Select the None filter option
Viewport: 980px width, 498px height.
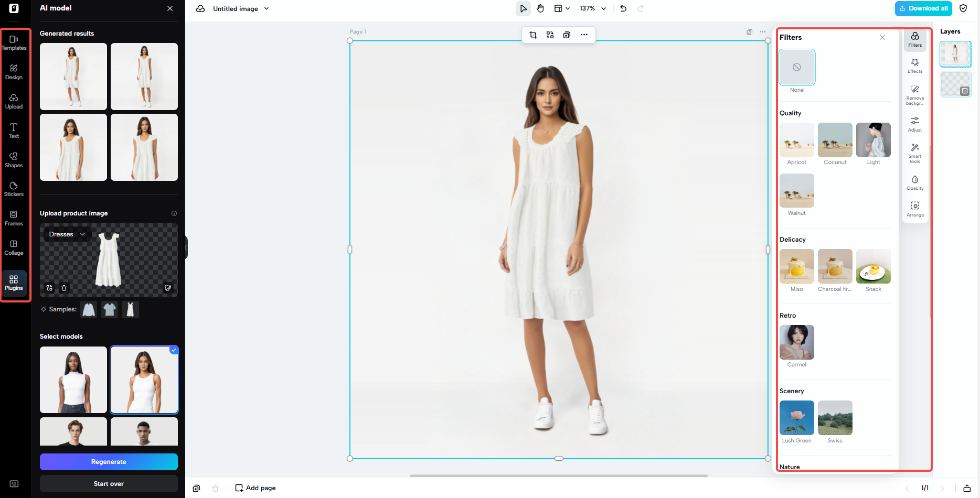point(797,67)
